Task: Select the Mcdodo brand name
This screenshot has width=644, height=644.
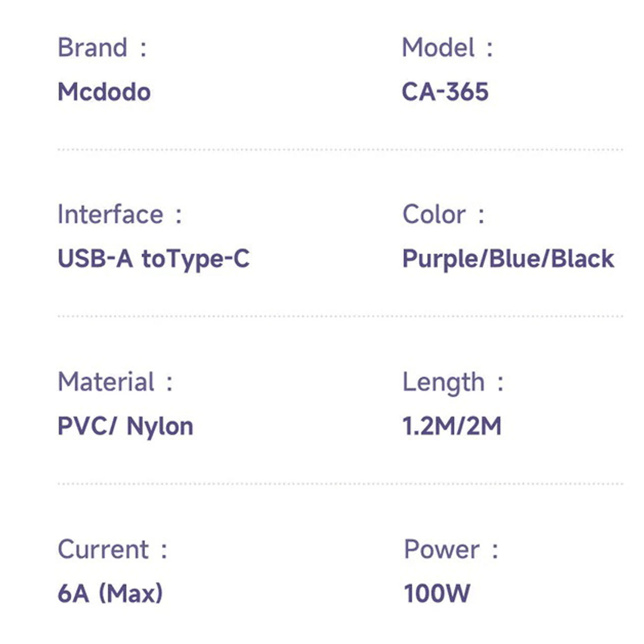Action: [x=104, y=92]
